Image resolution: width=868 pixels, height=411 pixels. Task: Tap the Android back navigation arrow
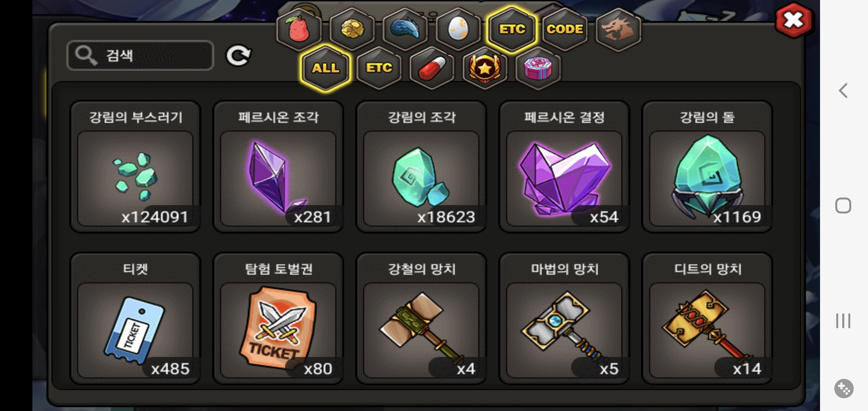click(x=843, y=91)
